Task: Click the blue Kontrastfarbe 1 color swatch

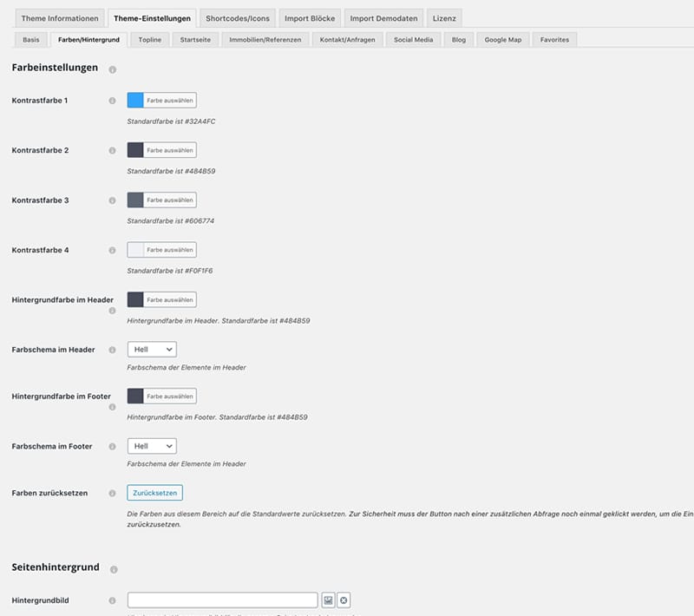Action: 135,101
